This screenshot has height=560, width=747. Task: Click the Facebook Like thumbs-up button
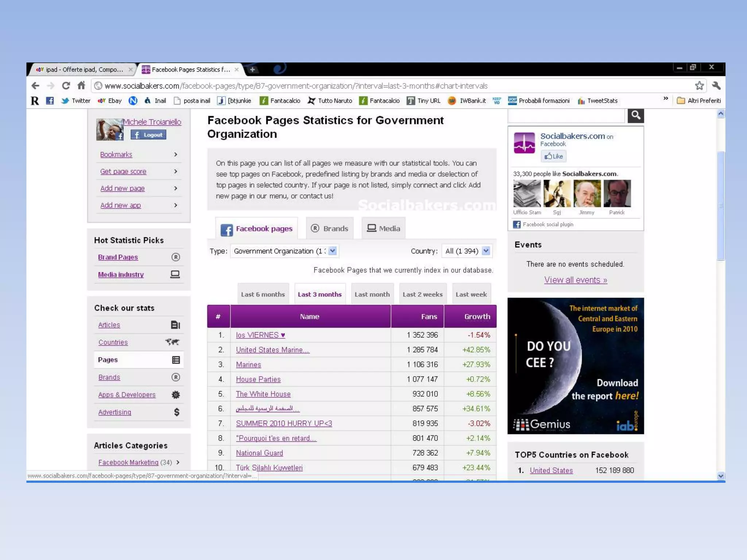553,156
